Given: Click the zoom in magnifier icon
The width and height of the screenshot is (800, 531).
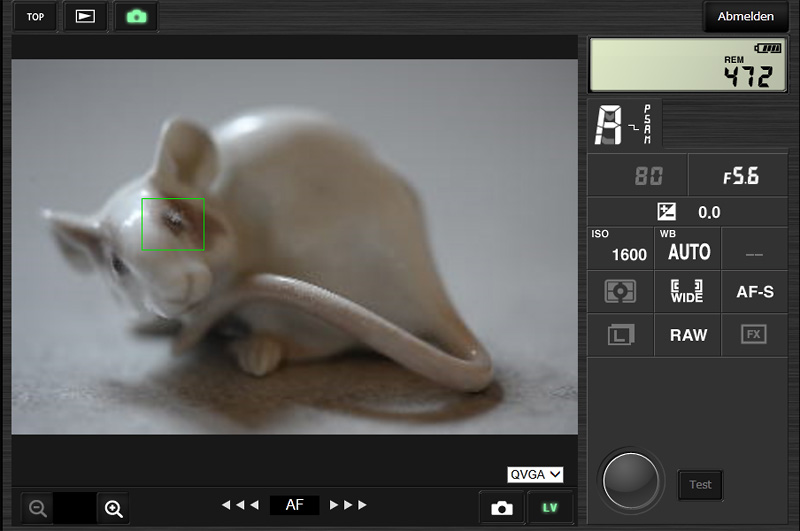Looking at the screenshot, I should click(114, 509).
